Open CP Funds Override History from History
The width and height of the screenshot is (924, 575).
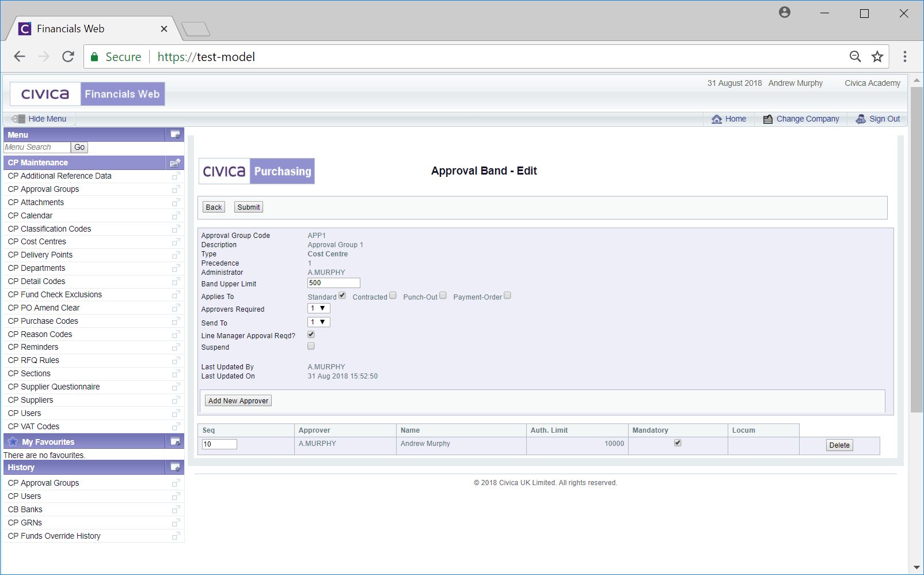54,536
